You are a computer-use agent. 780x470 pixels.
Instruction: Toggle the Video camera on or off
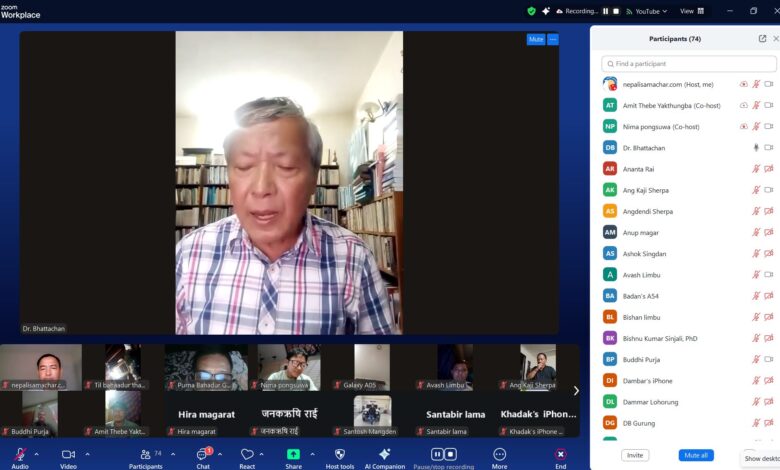click(x=68, y=454)
